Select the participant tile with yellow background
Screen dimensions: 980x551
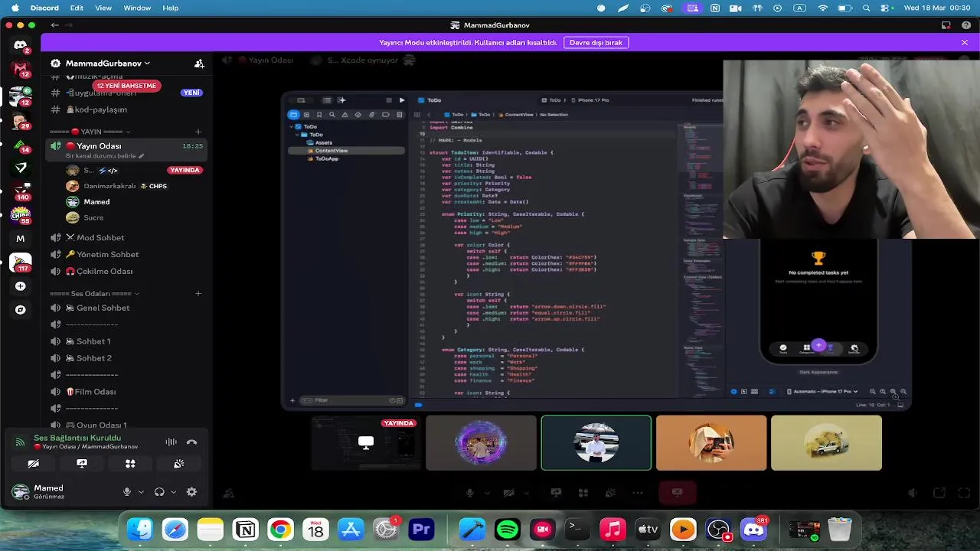pyautogui.click(x=826, y=443)
